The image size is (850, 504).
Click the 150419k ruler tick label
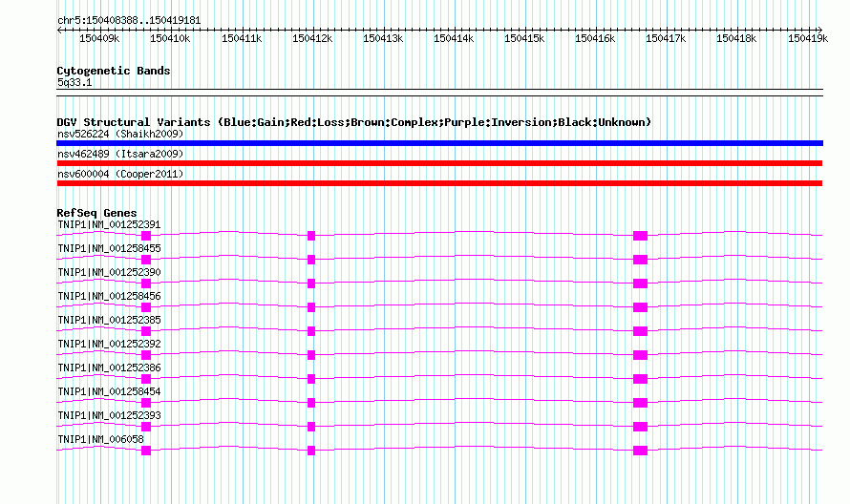(808, 38)
